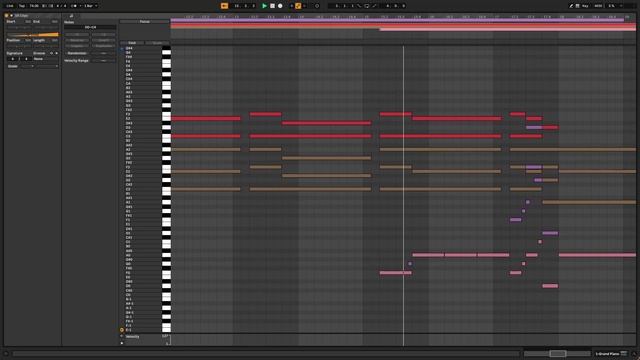Click the Hot-Swap Groove icon
Screen dimensions: 640x360
click(51, 53)
